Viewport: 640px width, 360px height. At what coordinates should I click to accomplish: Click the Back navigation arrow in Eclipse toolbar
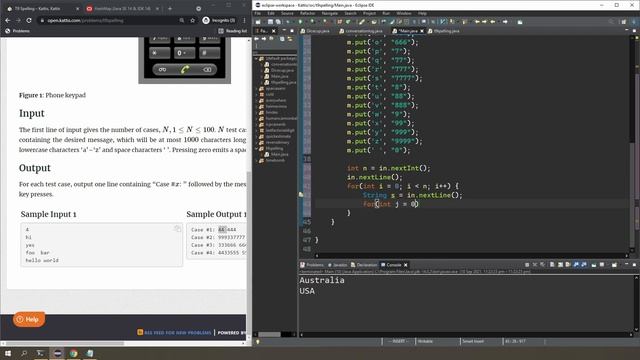point(493,22)
